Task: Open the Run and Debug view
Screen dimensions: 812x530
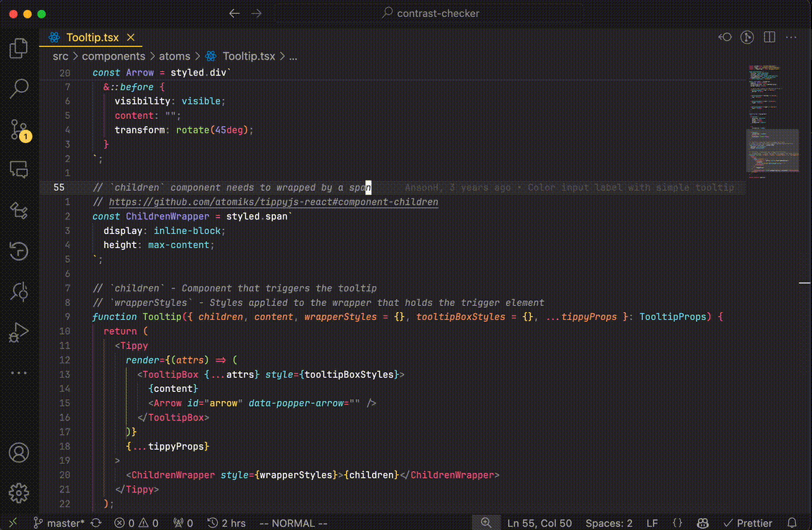Action: (x=18, y=332)
